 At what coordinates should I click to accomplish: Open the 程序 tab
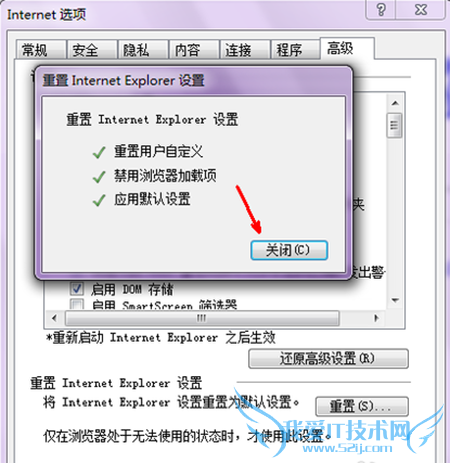(295, 50)
